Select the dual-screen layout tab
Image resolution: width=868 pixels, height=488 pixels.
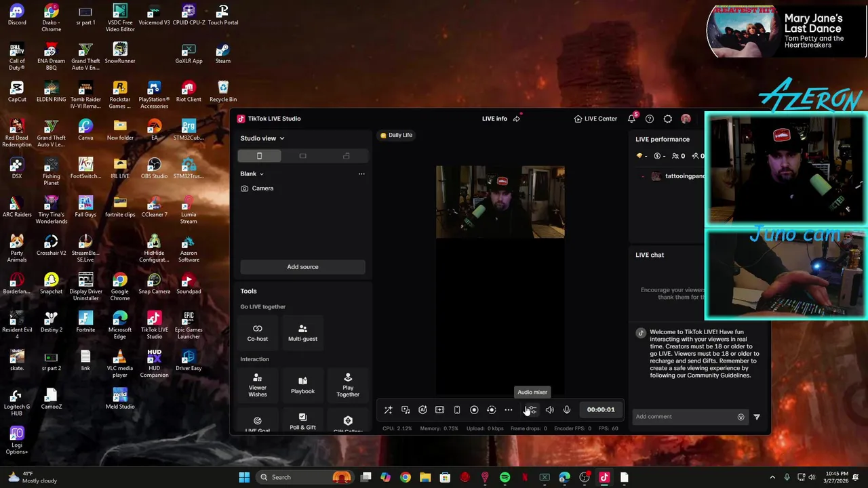tap(346, 156)
